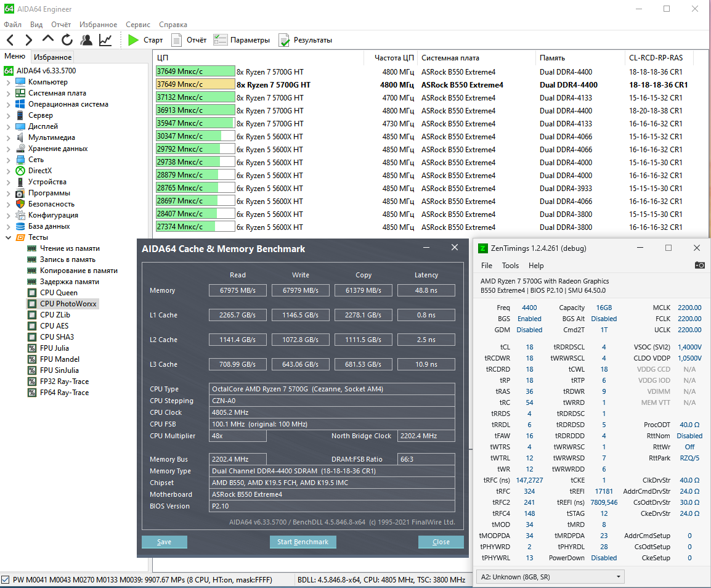Expand the Системная плата tree node
711x588 pixels.
(8, 93)
